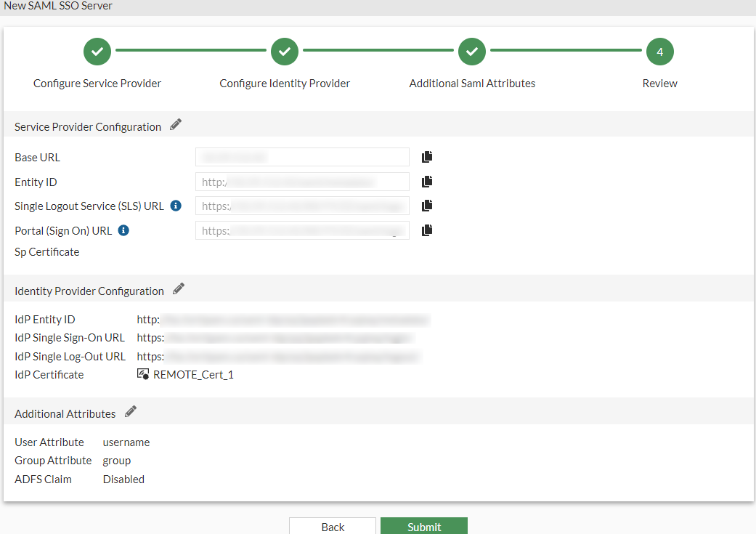
Task: Edit the Additional Attributes section
Action: [x=130, y=410]
